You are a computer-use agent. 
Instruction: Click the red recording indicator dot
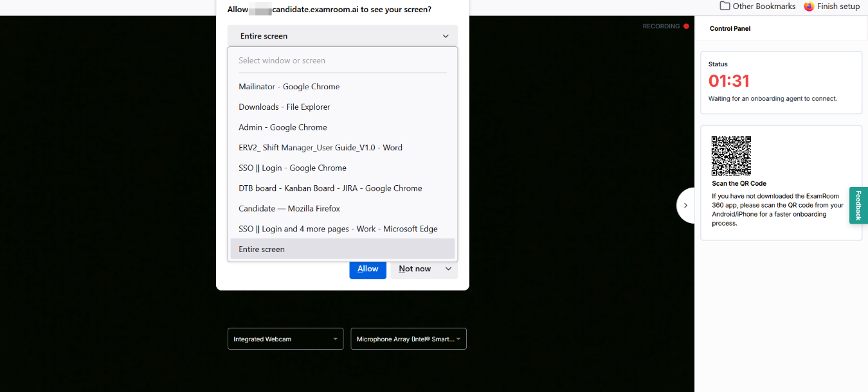click(x=686, y=26)
